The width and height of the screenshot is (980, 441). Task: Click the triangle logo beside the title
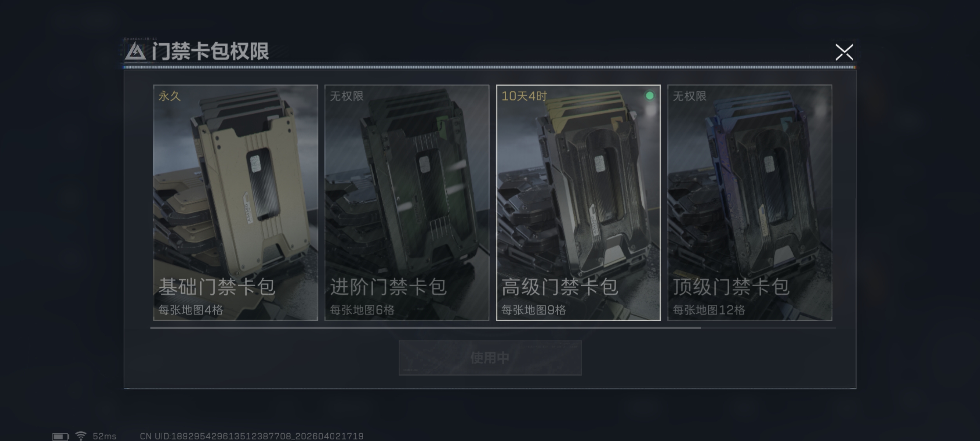135,52
